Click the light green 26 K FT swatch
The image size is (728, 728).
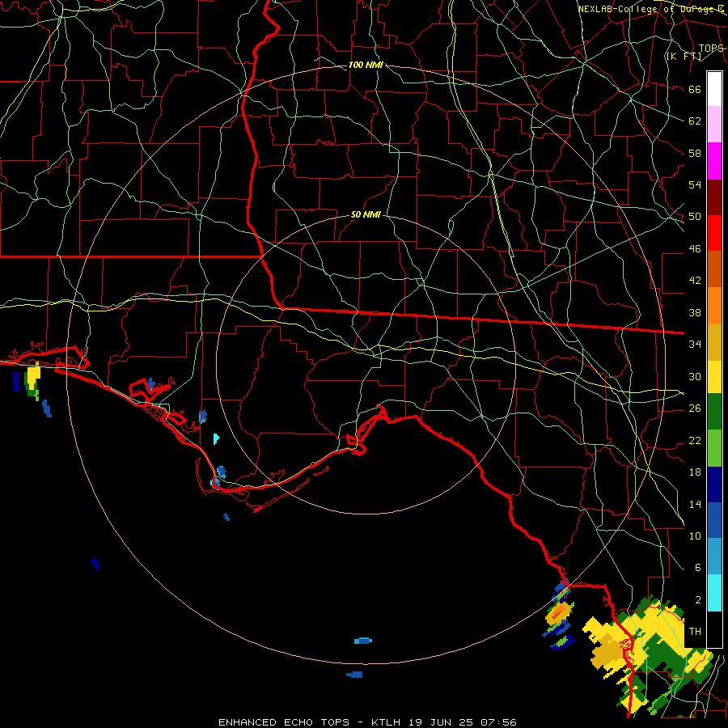pyautogui.click(x=714, y=448)
